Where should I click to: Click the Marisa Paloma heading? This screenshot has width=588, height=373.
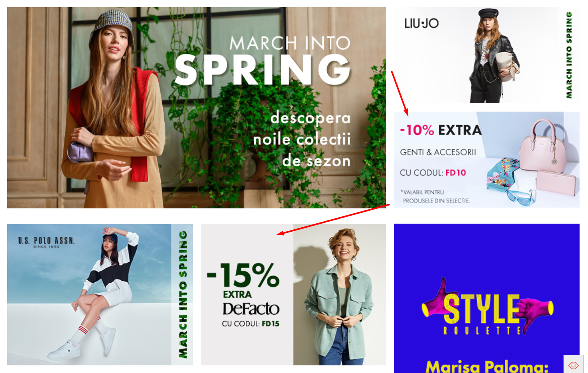(487, 366)
